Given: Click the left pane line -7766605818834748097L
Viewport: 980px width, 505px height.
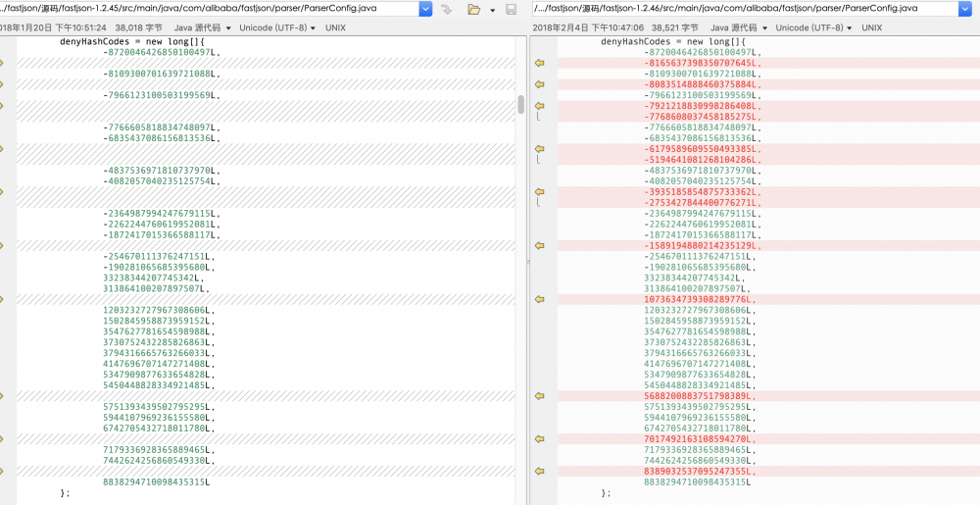Looking at the screenshot, I should pos(162,127).
